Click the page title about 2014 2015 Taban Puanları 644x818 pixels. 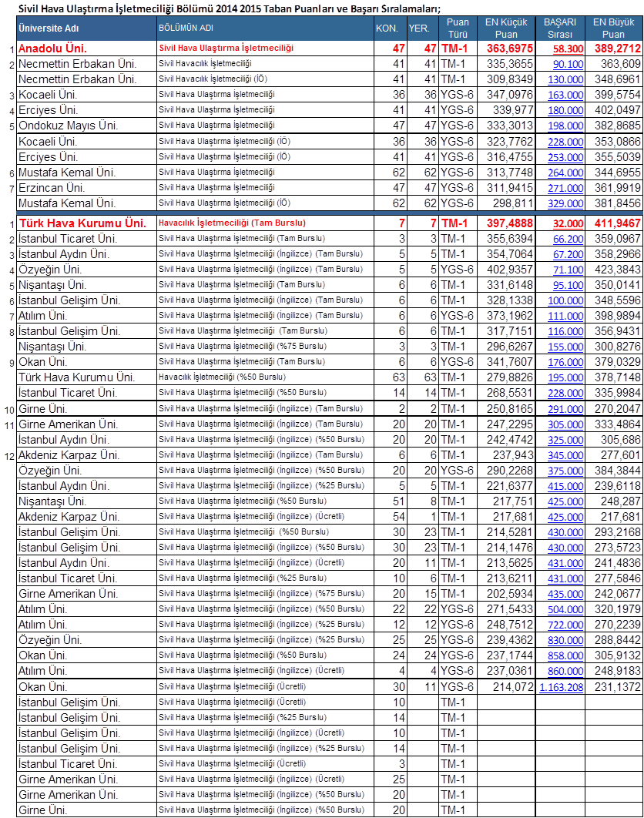tap(229, 8)
